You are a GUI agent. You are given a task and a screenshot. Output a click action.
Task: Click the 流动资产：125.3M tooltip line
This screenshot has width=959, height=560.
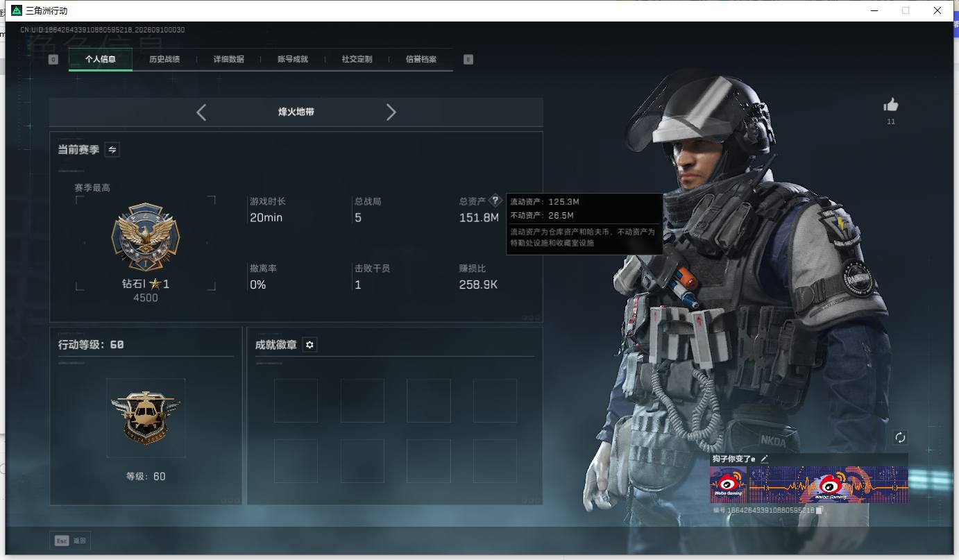tap(545, 202)
